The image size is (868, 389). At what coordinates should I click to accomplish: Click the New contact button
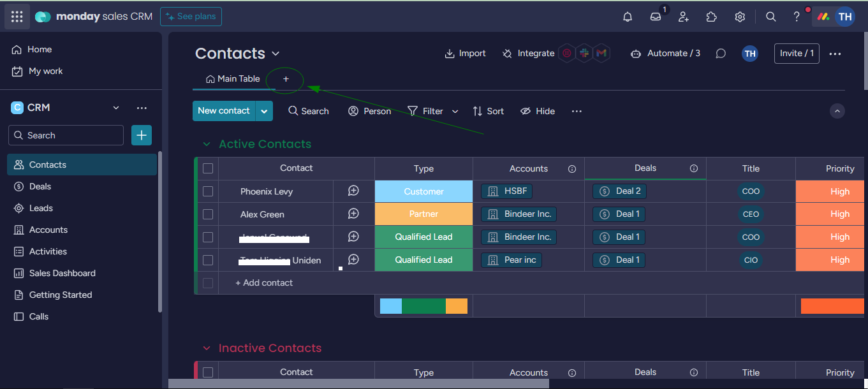(224, 110)
